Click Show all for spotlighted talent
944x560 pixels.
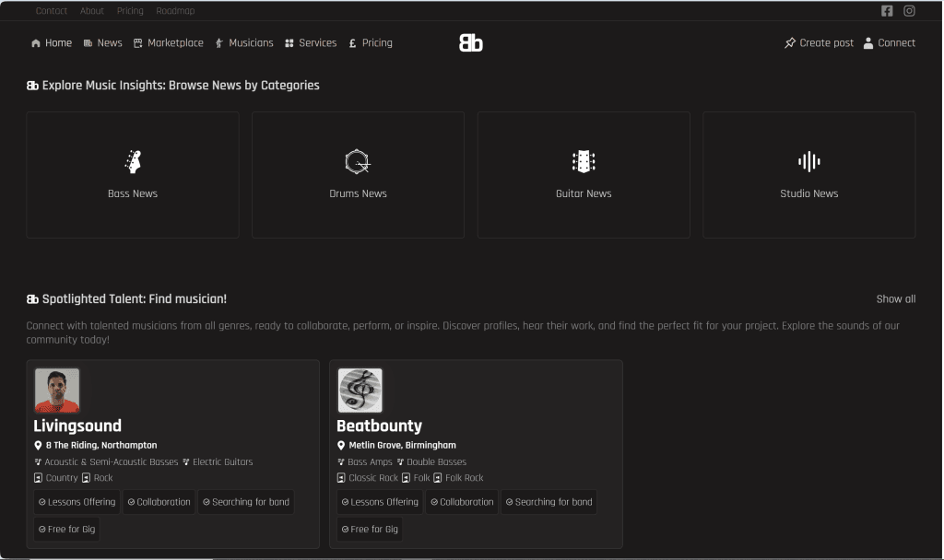[895, 299]
